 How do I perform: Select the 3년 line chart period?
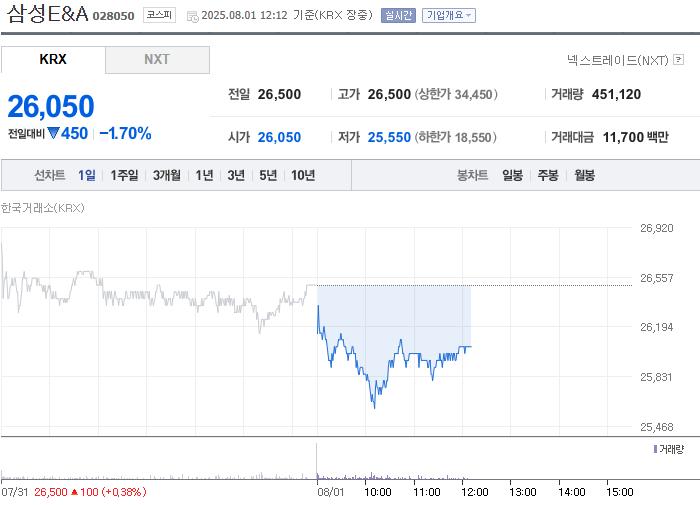point(236,175)
